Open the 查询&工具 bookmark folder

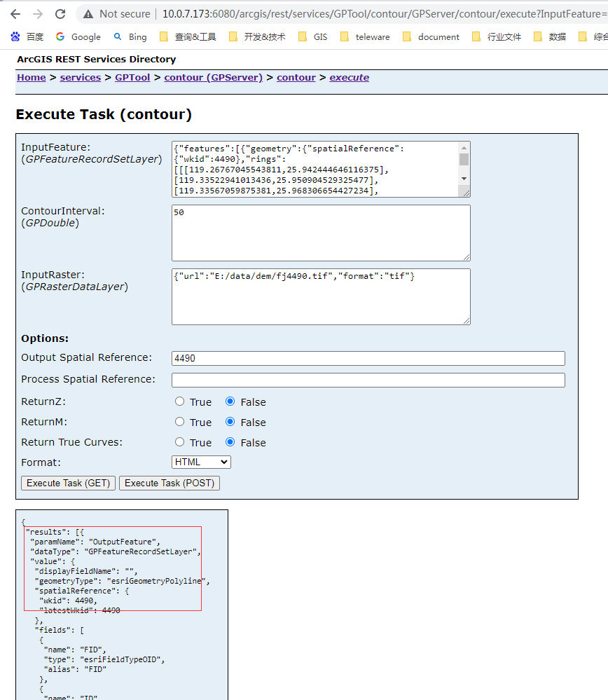(x=188, y=36)
